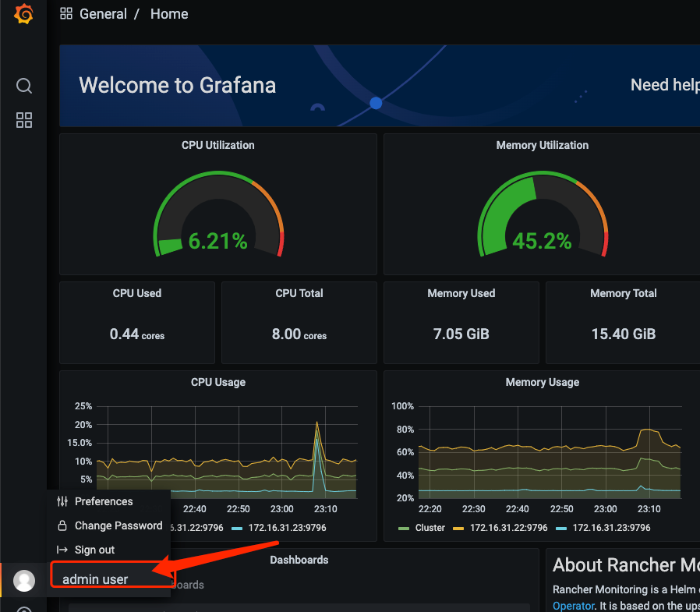Follow the Operator link in About Rancher

pyautogui.click(x=572, y=606)
